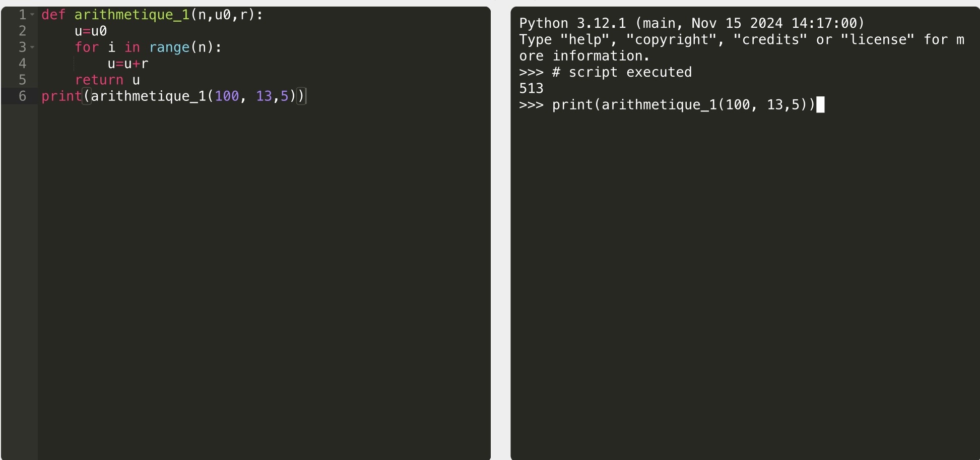Select line number 4 in the editor gutter
Screen dimensions: 980x460
[22, 64]
